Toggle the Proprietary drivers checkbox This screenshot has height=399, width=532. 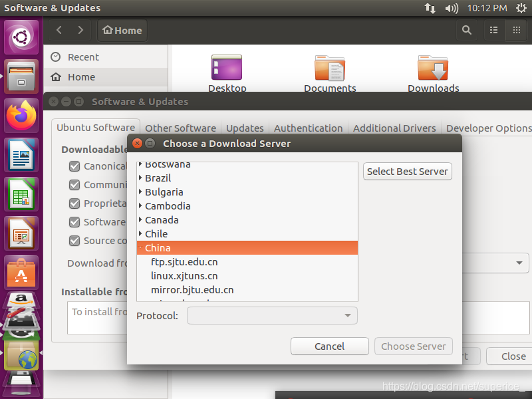[74, 203]
